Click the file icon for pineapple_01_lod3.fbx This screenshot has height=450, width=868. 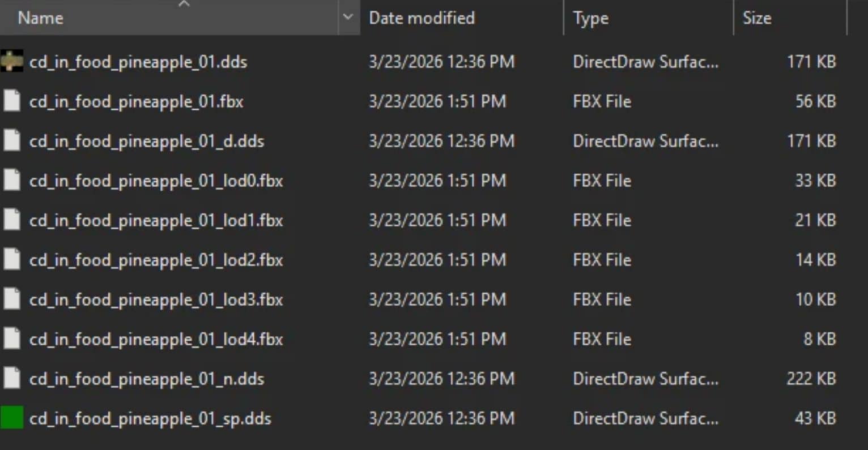coord(12,299)
